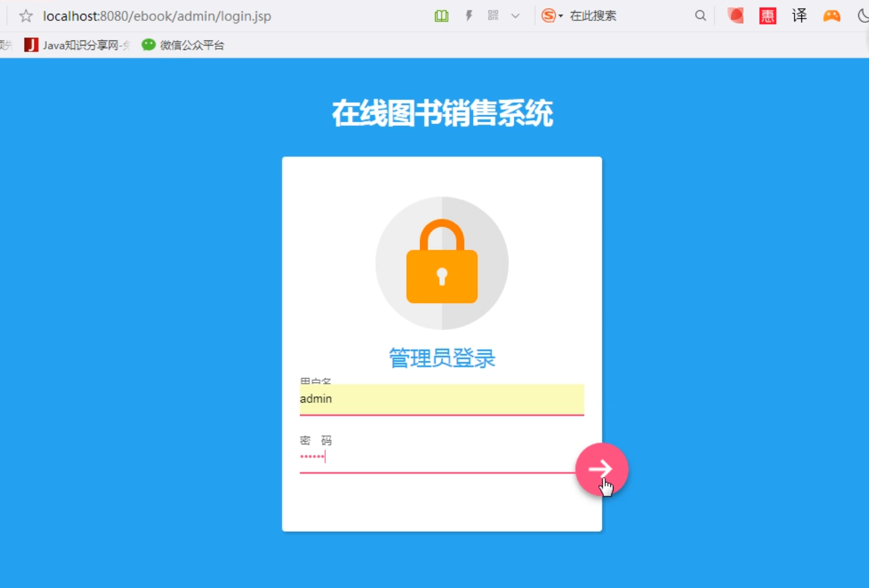The image size is (869, 588).
Task: Open the red 惠 deals extension
Action: point(768,16)
